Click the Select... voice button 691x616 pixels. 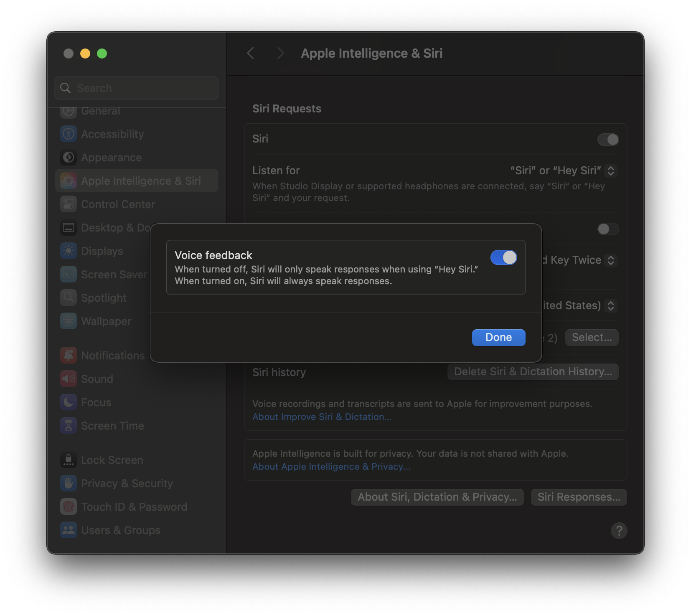coord(592,337)
